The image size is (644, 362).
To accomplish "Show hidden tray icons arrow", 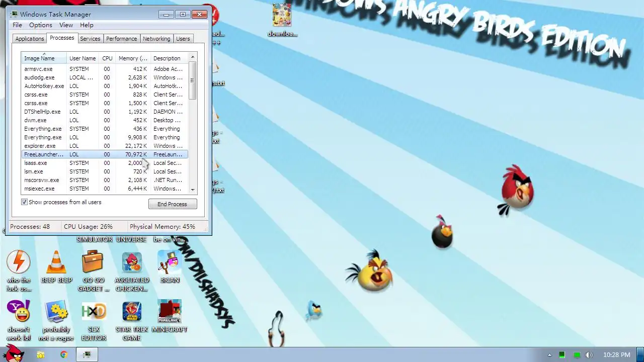I will click(x=549, y=355).
